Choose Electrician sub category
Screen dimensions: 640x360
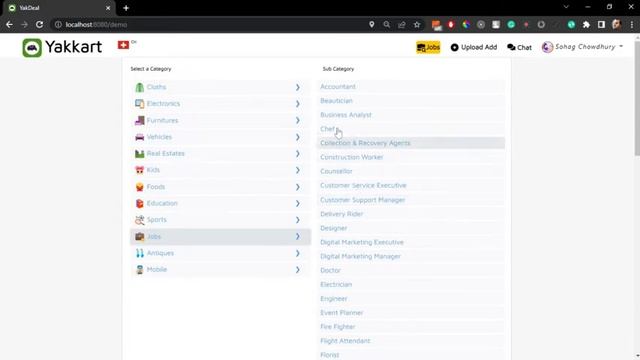411,284
